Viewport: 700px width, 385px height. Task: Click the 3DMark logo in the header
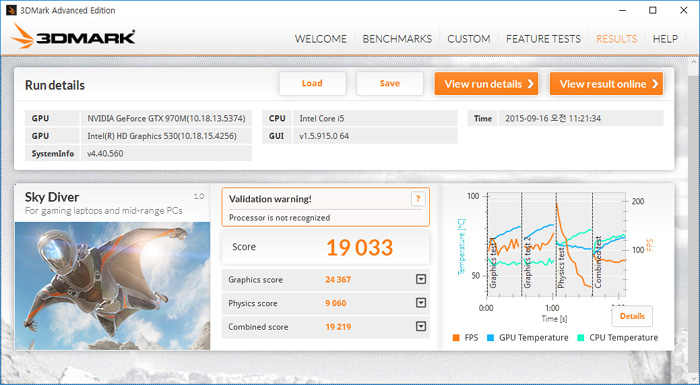point(73,37)
